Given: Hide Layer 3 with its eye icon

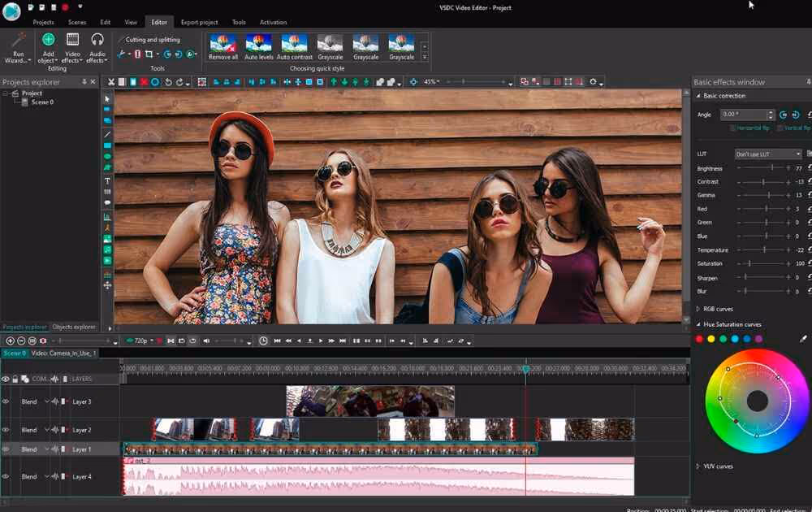Looking at the screenshot, I should [6, 401].
